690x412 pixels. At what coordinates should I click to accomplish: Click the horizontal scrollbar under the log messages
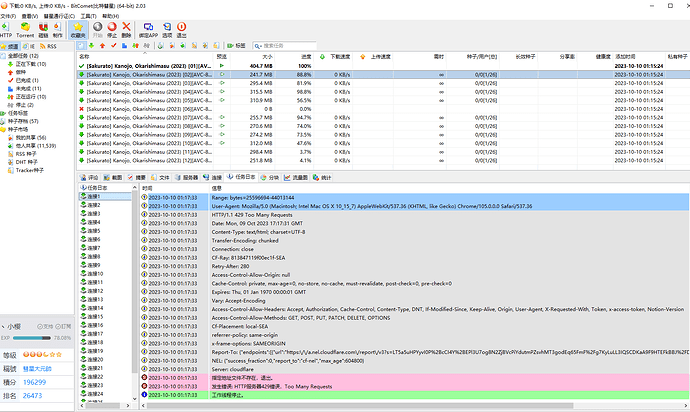point(360,405)
